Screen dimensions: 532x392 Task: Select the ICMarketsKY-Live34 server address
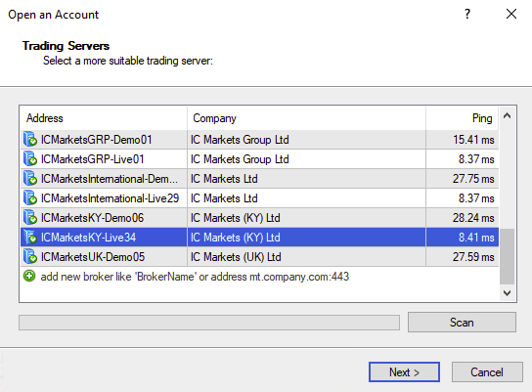pos(88,238)
